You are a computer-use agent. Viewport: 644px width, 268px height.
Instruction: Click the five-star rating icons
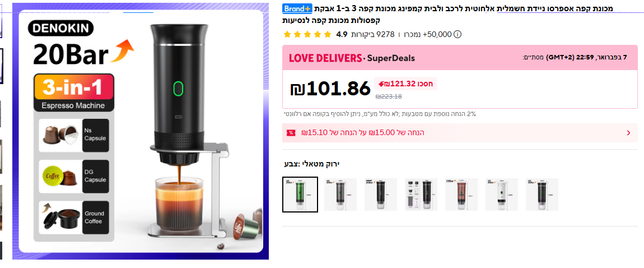[307, 35]
